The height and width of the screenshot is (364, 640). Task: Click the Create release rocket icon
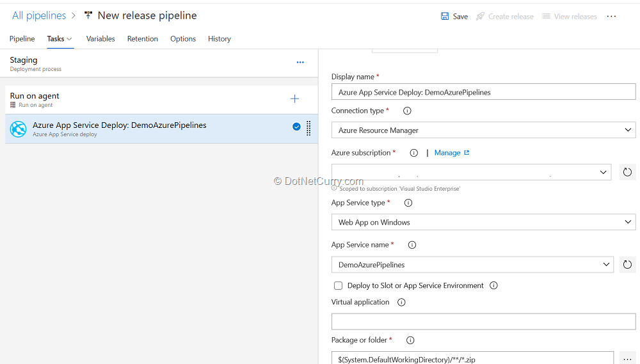(481, 17)
